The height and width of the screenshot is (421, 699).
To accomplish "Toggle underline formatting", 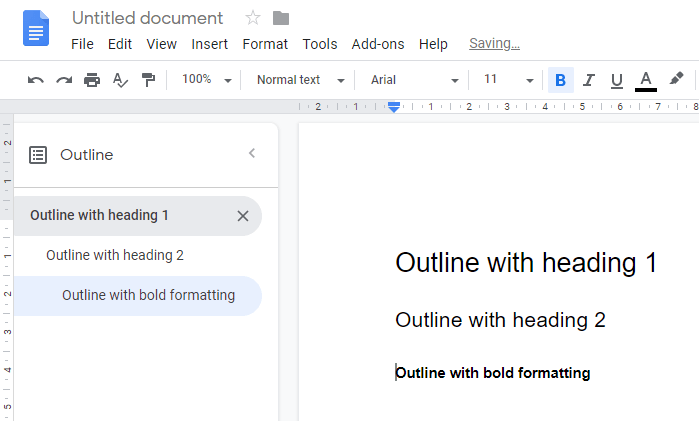I will click(x=617, y=80).
